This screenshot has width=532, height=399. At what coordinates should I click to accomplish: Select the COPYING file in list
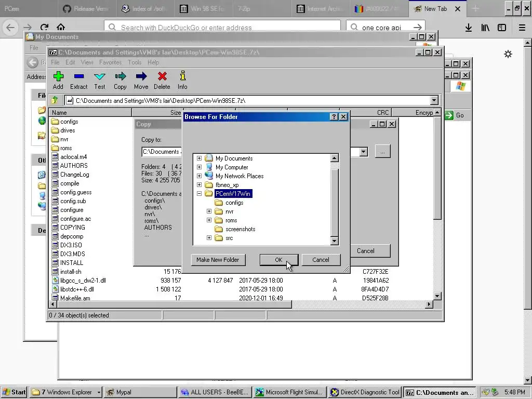(72, 228)
